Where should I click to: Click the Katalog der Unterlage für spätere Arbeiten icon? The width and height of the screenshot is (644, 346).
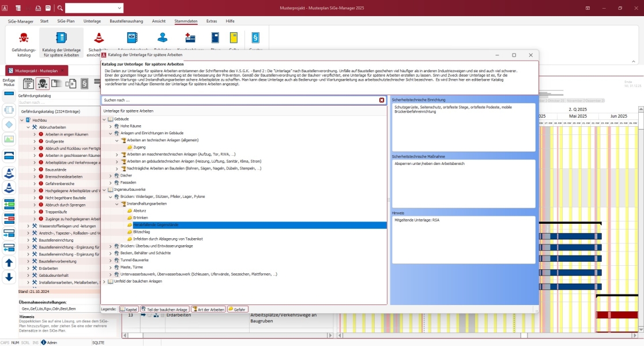pyautogui.click(x=61, y=43)
